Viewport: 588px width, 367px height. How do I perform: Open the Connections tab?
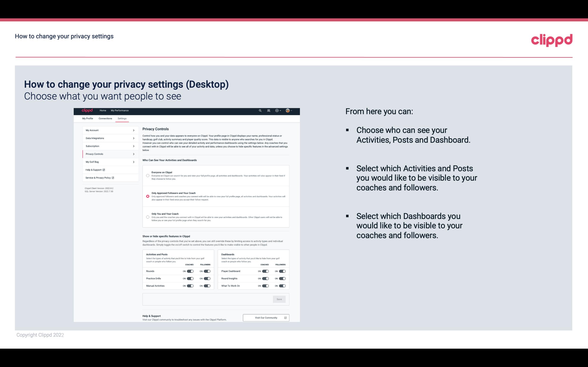[x=105, y=118]
